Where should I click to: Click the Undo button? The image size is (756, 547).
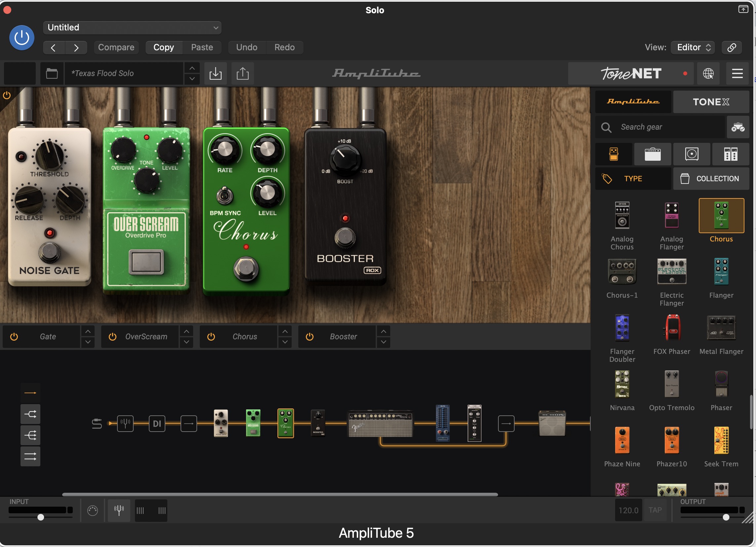[247, 47]
